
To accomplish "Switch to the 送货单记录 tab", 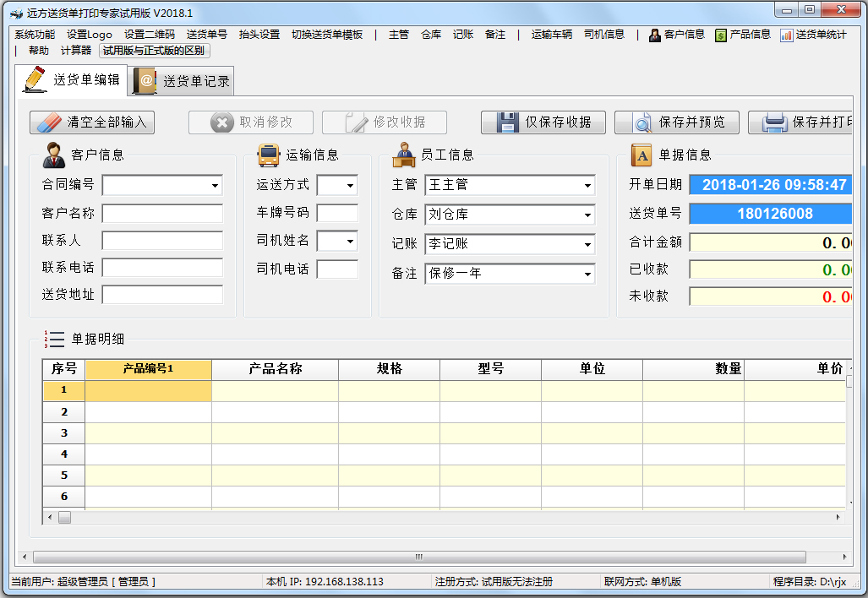I will [182, 81].
